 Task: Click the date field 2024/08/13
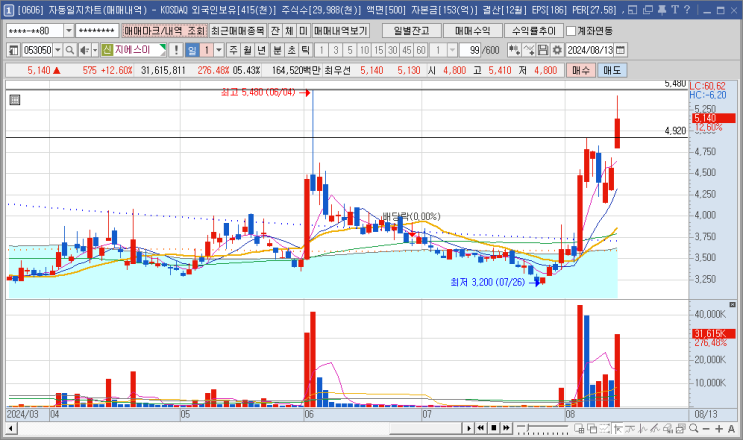(590, 50)
